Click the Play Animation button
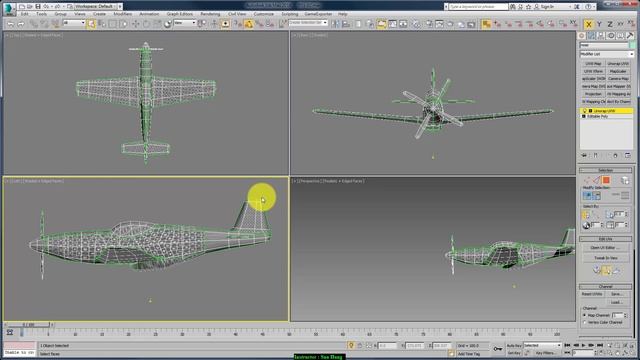The height and width of the screenshot is (360, 640). (x=584, y=346)
